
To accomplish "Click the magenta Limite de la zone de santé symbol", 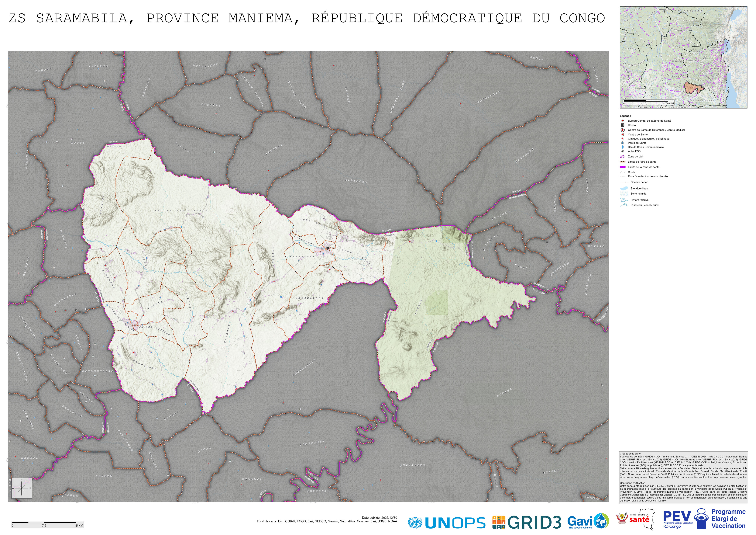I will tap(623, 167).
